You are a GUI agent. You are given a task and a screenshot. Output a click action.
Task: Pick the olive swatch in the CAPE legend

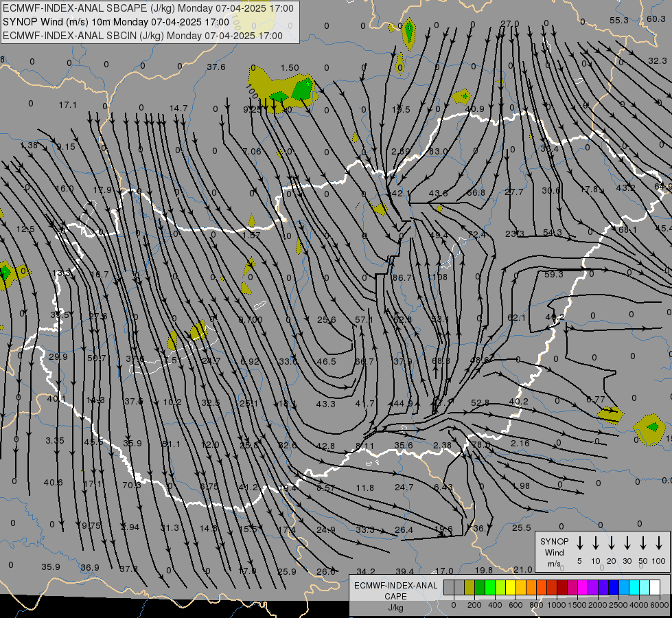coord(470,588)
